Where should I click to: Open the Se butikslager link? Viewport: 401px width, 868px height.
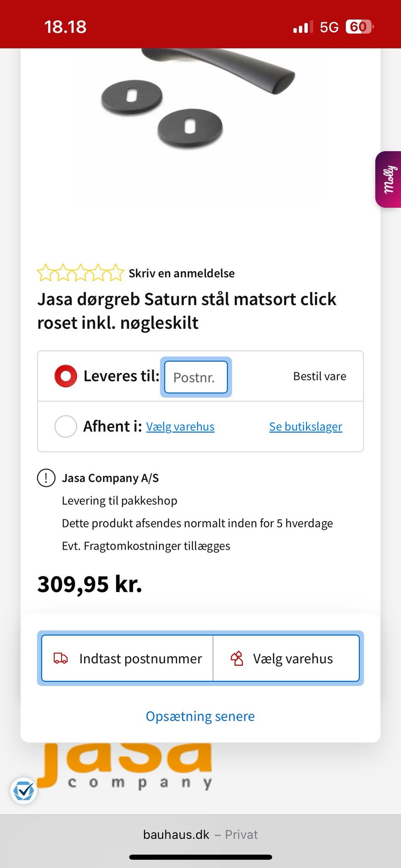[x=305, y=426]
